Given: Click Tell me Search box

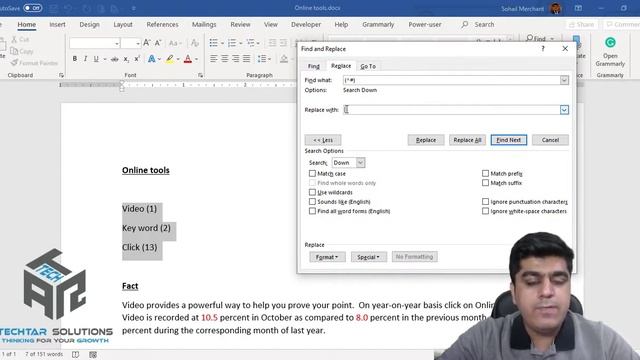Looking at the screenshot, I should click(x=478, y=24).
